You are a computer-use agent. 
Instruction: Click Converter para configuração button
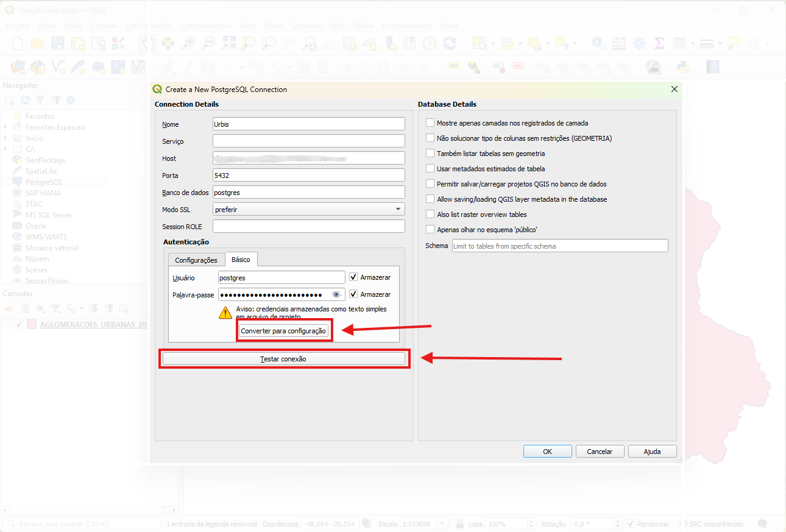(285, 331)
